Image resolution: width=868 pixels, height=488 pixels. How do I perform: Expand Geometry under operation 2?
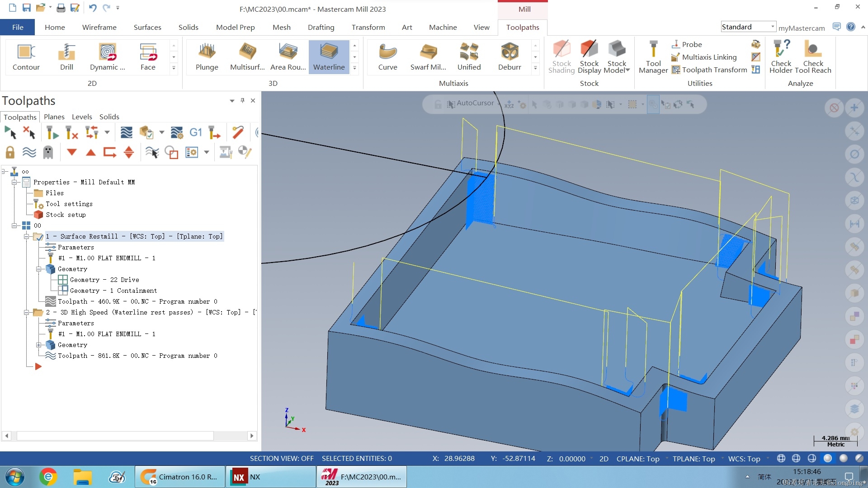click(x=39, y=345)
